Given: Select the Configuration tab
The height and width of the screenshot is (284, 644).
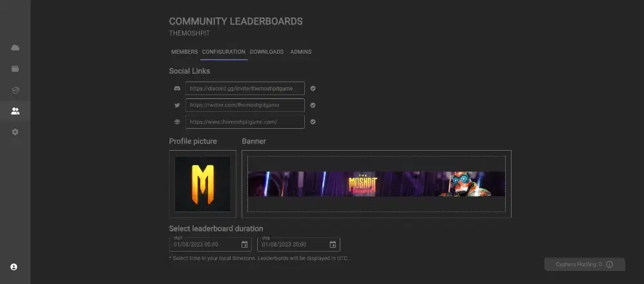Looking at the screenshot, I should point(223,52).
